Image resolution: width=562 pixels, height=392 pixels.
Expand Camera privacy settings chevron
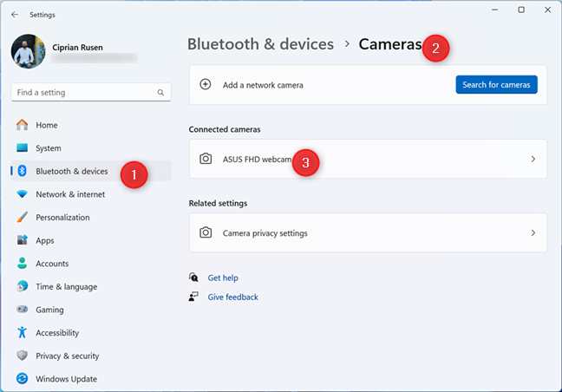pyautogui.click(x=533, y=233)
